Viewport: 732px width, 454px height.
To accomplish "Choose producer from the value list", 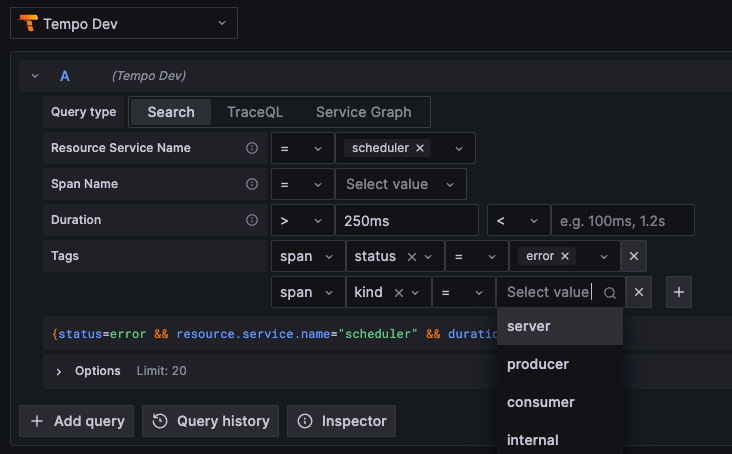I will pos(538,364).
